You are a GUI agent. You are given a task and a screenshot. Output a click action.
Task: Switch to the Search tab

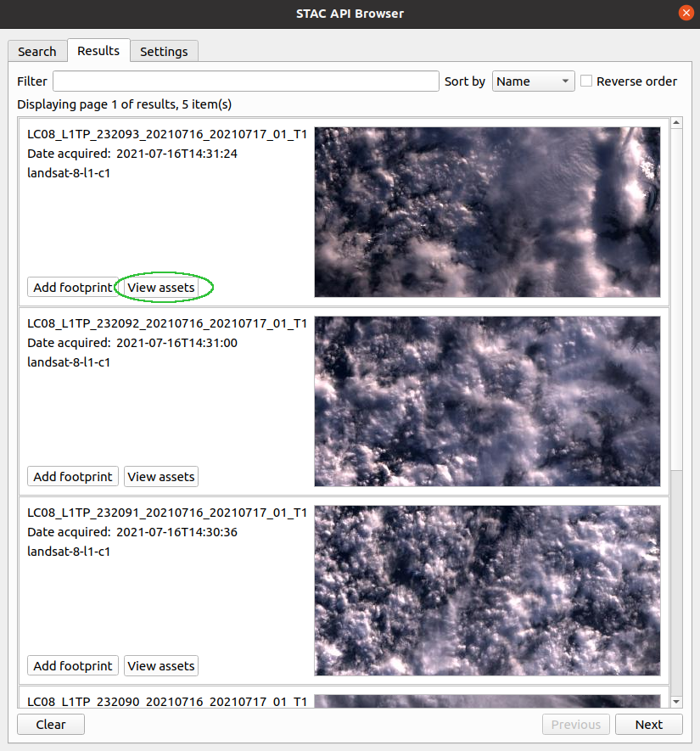pos(37,52)
